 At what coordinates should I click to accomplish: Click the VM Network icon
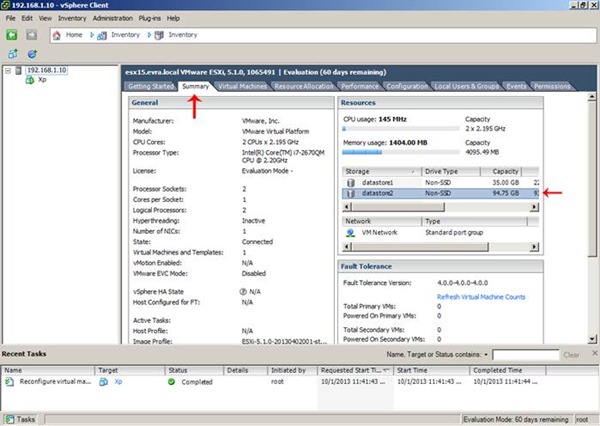click(x=350, y=232)
